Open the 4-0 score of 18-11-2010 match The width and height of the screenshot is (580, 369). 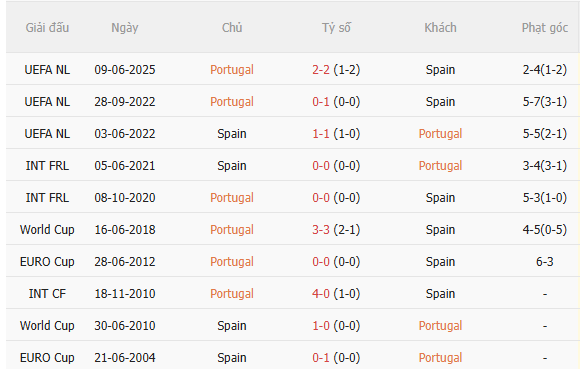[x=321, y=294]
